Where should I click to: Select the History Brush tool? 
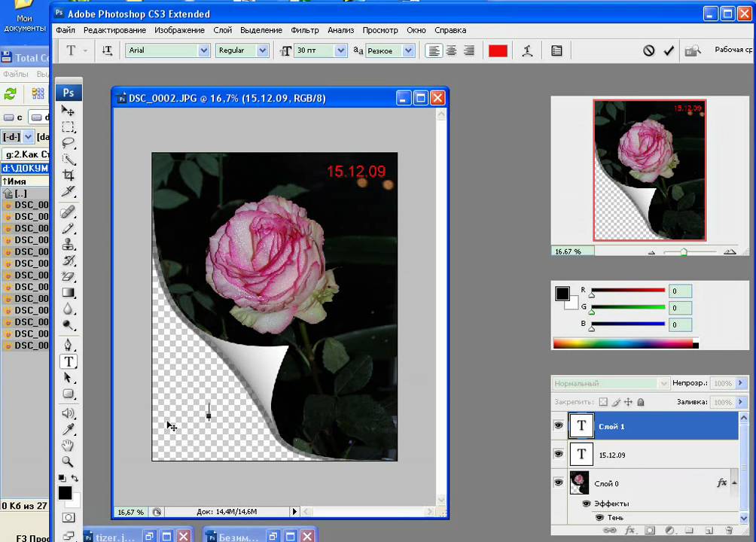tap(68, 261)
